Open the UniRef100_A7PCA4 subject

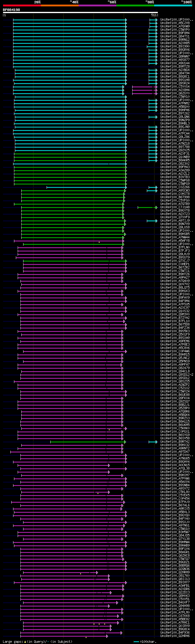coord(175,133)
